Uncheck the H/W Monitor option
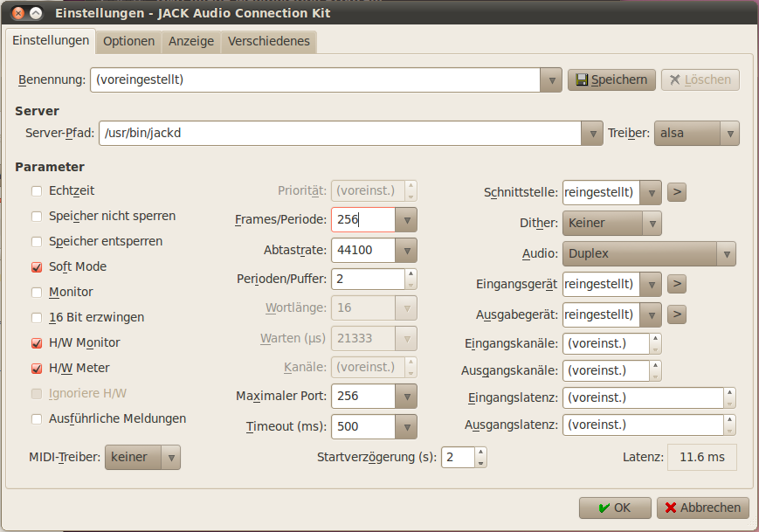 pyautogui.click(x=37, y=342)
